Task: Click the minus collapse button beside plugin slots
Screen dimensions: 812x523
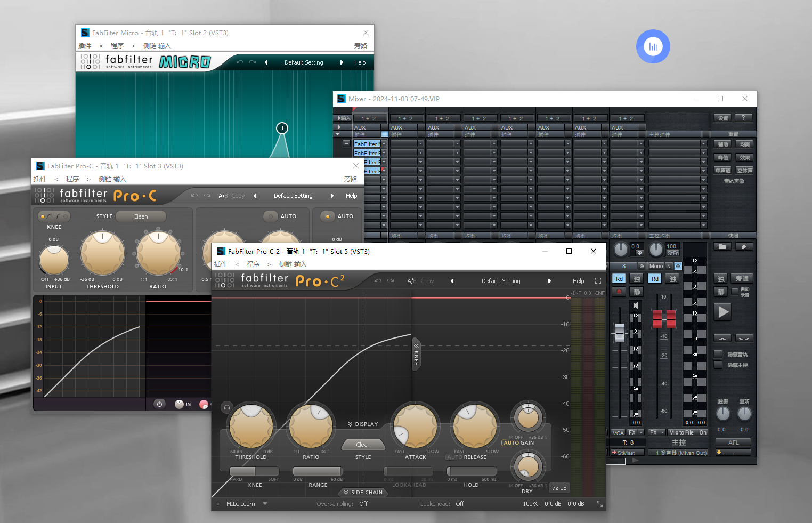Action: (x=346, y=143)
